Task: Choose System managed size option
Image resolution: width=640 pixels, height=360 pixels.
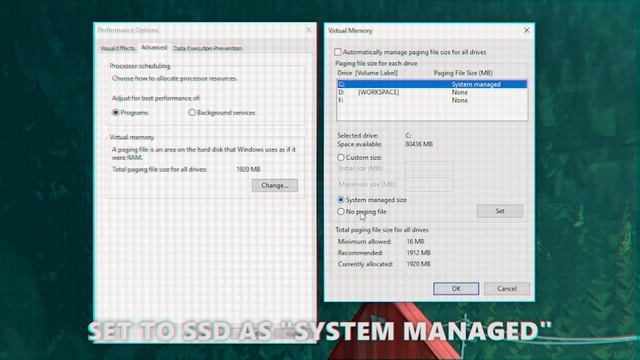Action: 341,200
